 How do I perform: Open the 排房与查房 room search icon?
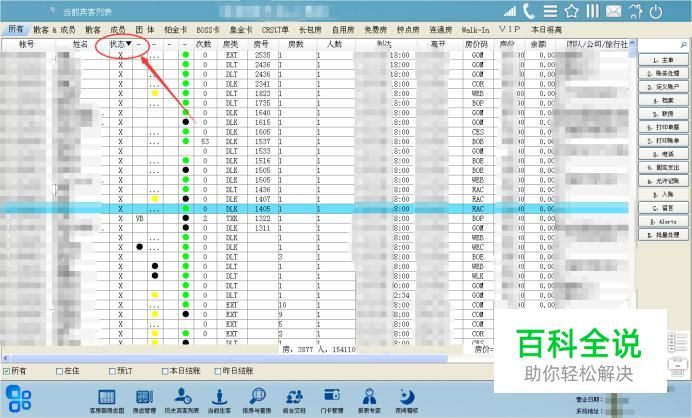coord(257,401)
